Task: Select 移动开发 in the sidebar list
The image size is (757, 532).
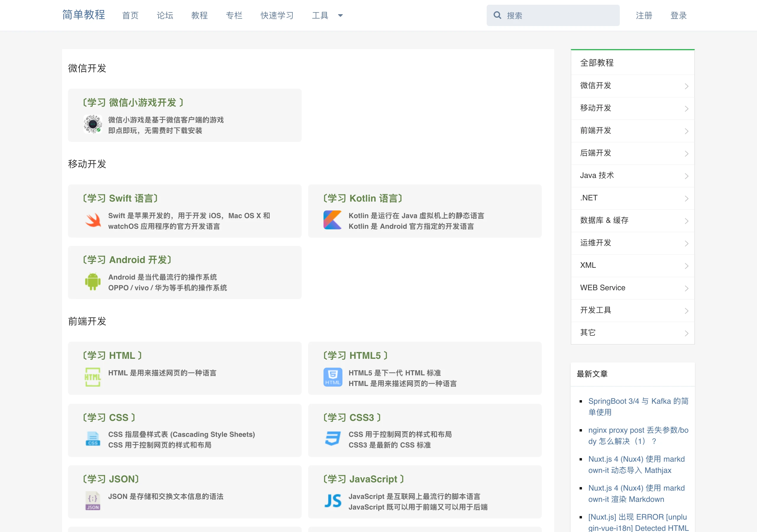Action: [x=633, y=108]
